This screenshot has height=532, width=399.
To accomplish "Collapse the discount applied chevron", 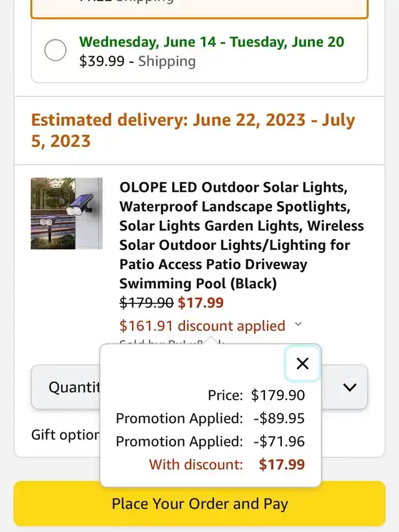I will 298,325.
